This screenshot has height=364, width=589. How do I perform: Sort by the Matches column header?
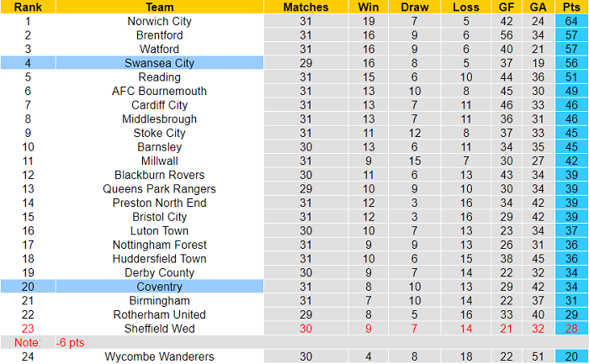coord(305,7)
